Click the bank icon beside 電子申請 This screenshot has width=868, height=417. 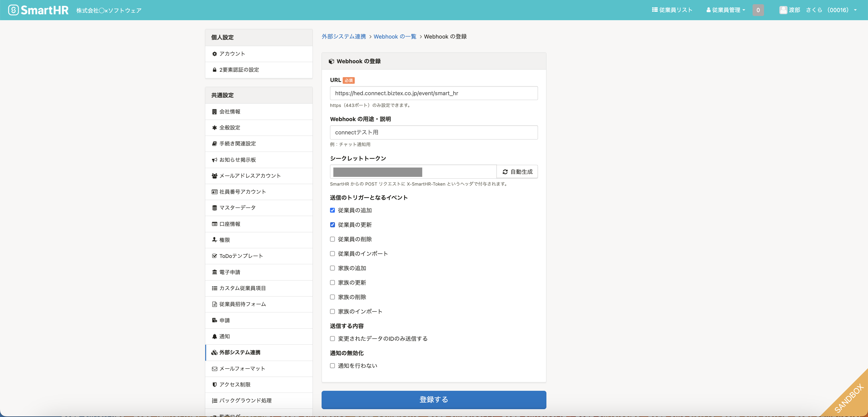point(214,272)
